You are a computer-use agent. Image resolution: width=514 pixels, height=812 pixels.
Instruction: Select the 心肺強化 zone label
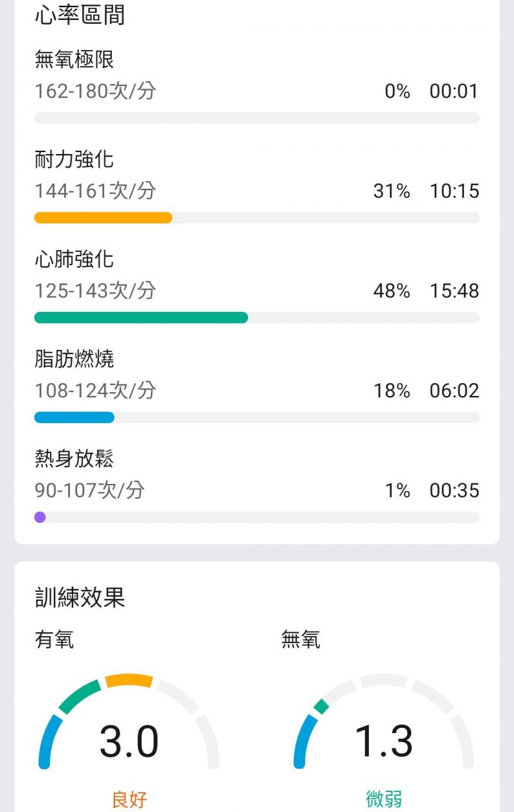75,259
